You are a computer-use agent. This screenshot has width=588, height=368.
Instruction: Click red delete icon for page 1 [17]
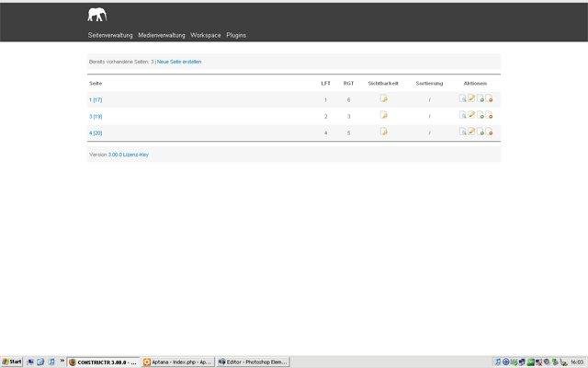pyautogui.click(x=489, y=98)
